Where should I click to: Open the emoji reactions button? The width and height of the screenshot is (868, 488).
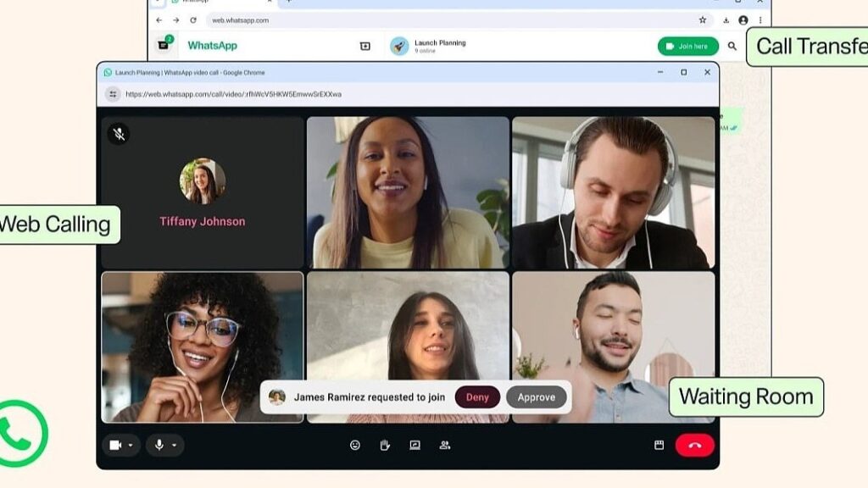pos(355,446)
